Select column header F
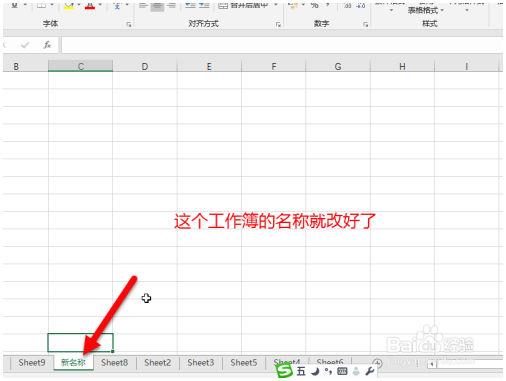The width and height of the screenshot is (506, 381). pyautogui.click(x=273, y=66)
